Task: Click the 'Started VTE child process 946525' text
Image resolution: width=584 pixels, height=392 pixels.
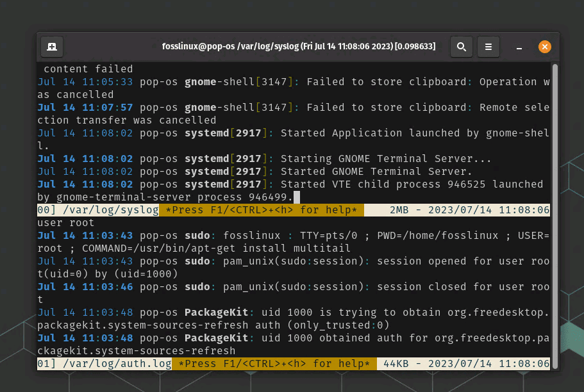Action: point(383,184)
